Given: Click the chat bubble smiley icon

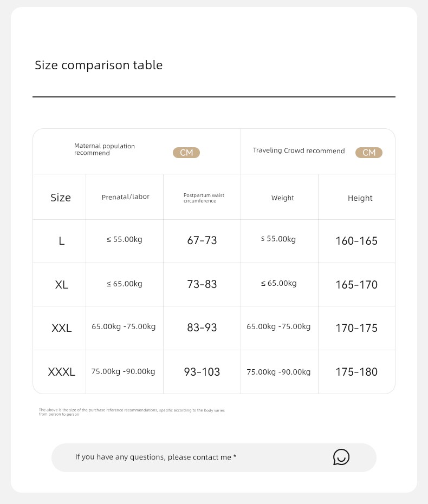Looking at the screenshot, I should (x=341, y=457).
